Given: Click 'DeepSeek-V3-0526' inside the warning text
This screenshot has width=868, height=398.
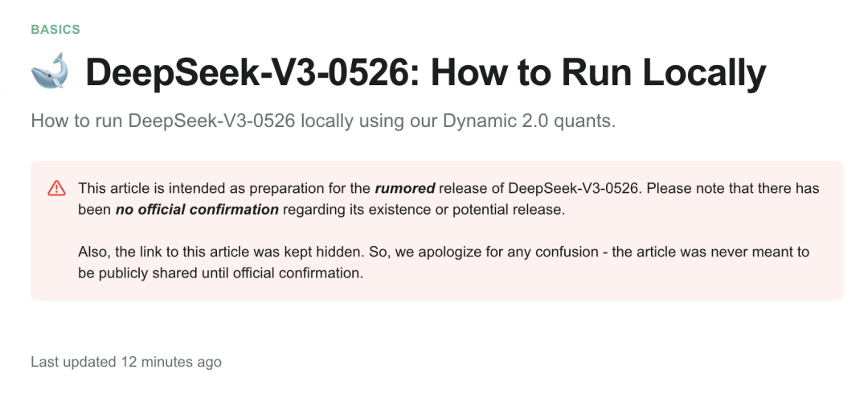Looking at the screenshot, I should 572,189.
